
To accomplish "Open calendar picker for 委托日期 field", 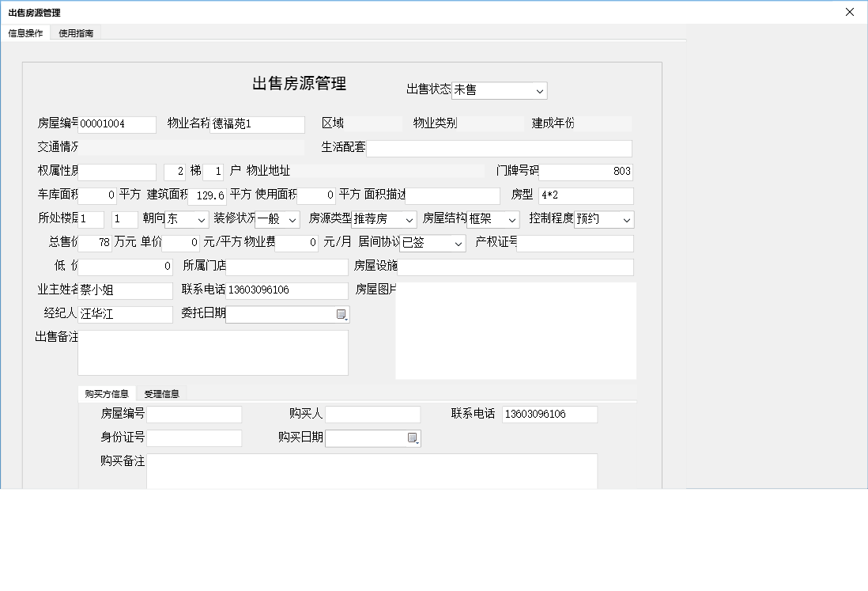I will click(342, 315).
